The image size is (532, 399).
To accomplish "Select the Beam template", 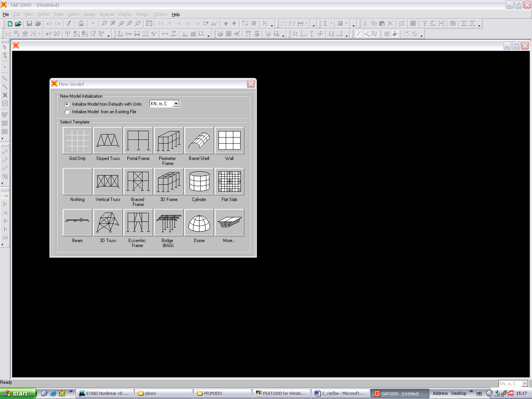I will pyautogui.click(x=78, y=223).
